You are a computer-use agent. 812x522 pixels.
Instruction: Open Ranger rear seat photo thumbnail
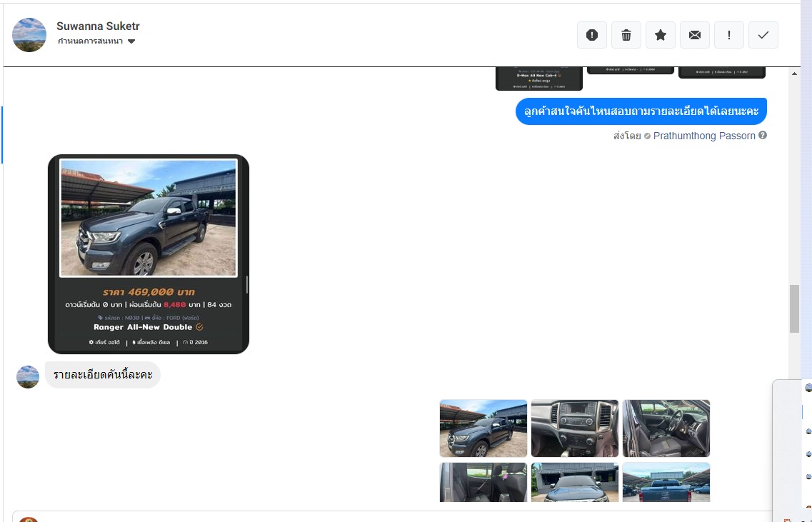click(483, 482)
